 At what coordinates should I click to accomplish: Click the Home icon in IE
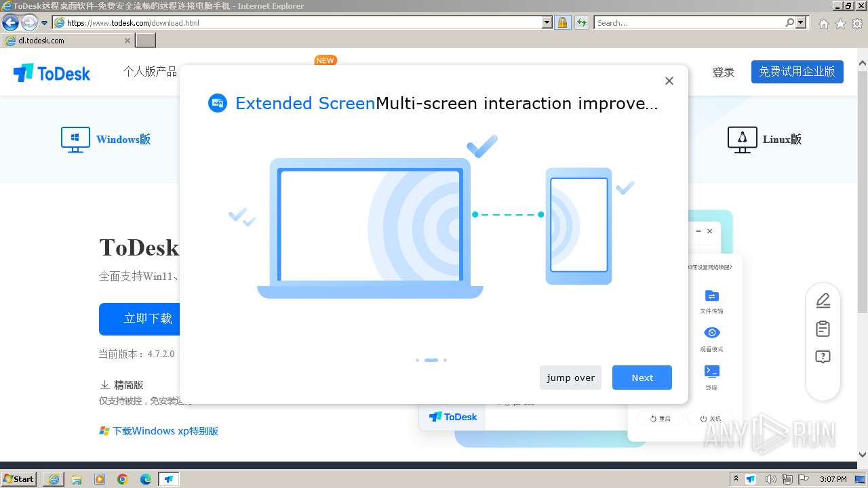823,24
